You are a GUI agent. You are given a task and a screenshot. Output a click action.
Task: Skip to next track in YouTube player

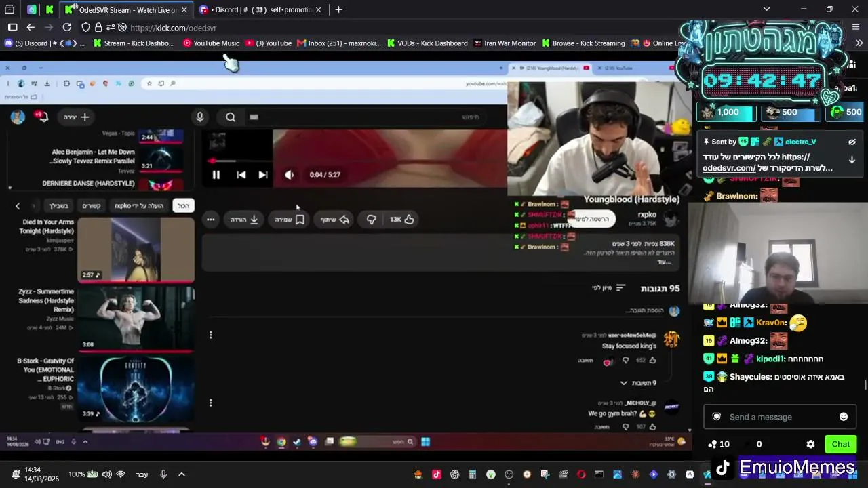[263, 175]
